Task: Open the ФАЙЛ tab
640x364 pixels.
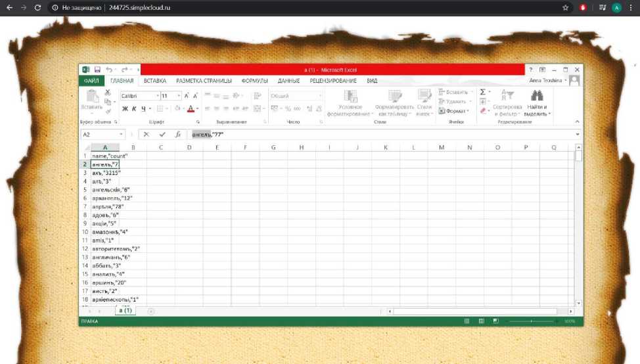Action: [x=91, y=81]
